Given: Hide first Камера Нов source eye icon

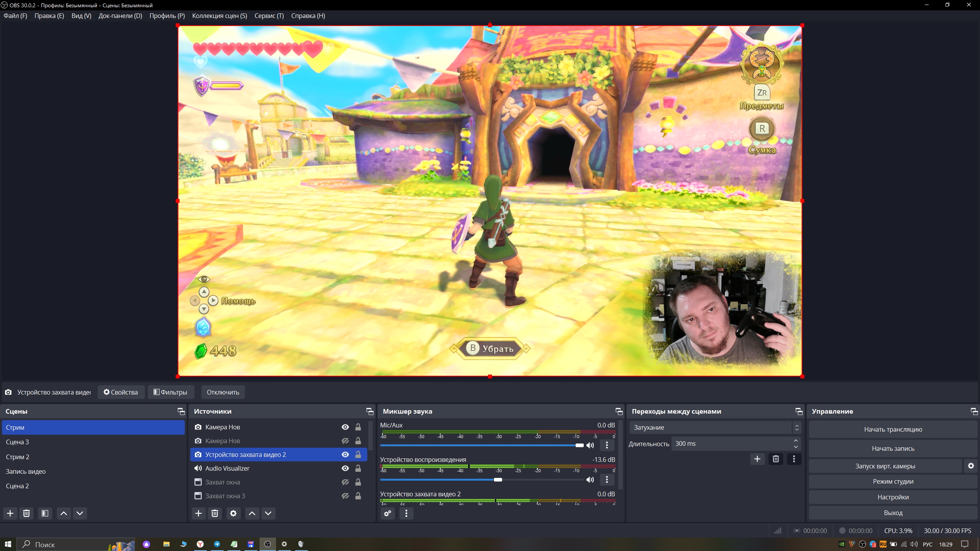Looking at the screenshot, I should tap(345, 427).
